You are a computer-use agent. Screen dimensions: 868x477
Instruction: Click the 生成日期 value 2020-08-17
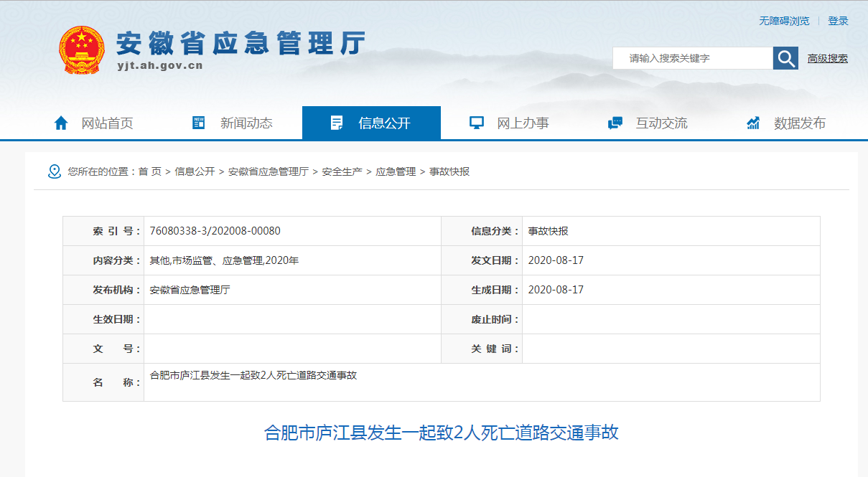click(x=556, y=290)
